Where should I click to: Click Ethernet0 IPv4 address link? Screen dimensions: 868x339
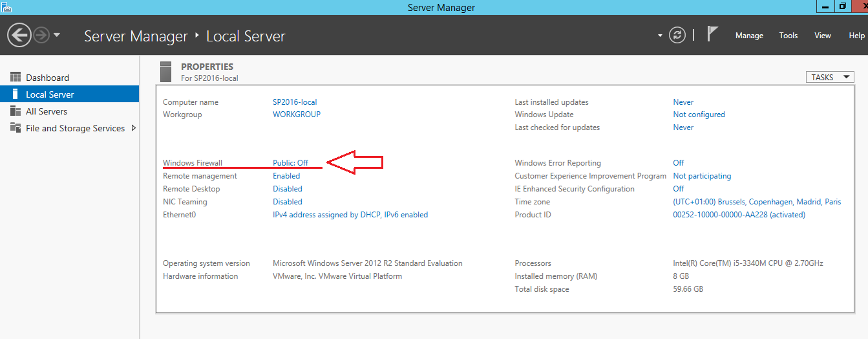[x=350, y=215]
